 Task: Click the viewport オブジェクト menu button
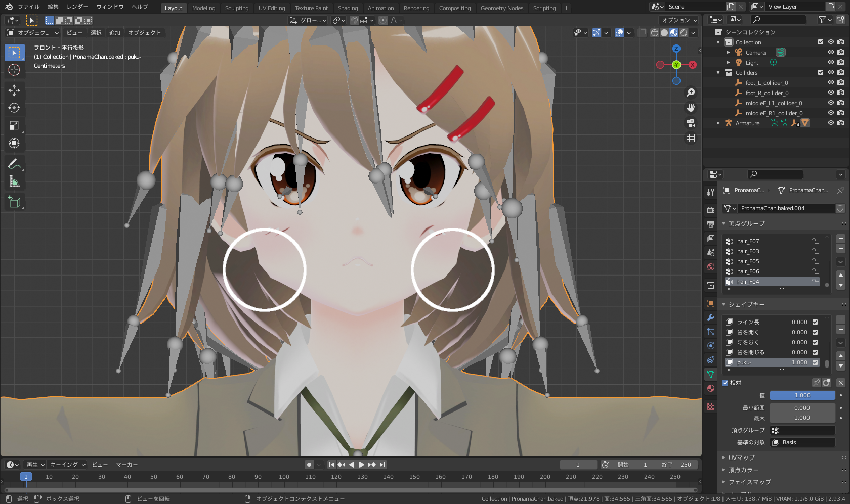(x=145, y=33)
